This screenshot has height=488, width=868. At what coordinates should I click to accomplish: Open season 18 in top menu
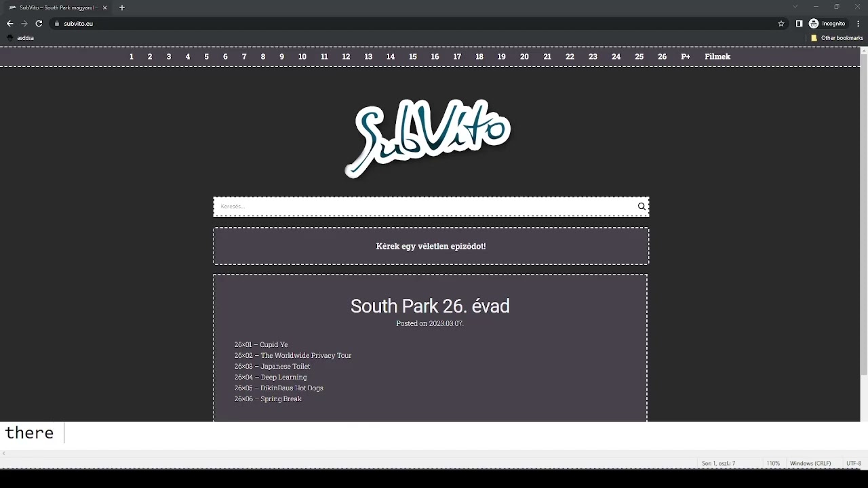[479, 56]
